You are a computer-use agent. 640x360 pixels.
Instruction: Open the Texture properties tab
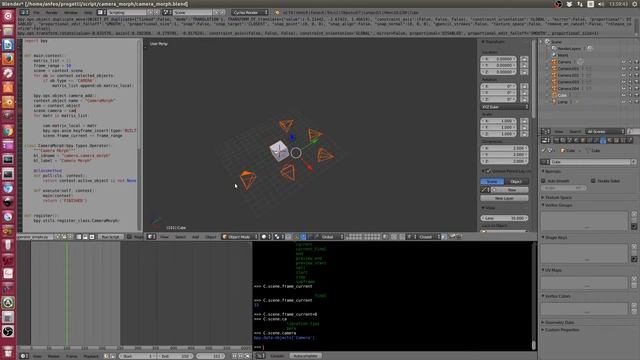click(x=616, y=140)
